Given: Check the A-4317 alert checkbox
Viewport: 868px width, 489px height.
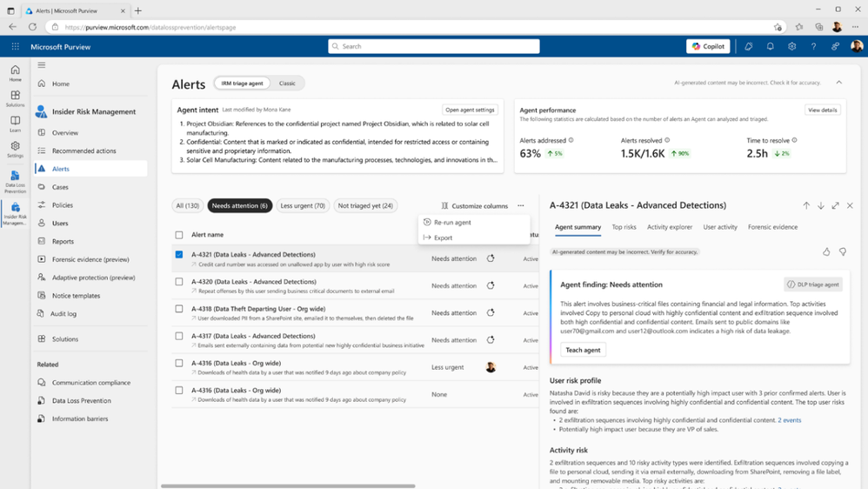Looking at the screenshot, I should pos(179,336).
